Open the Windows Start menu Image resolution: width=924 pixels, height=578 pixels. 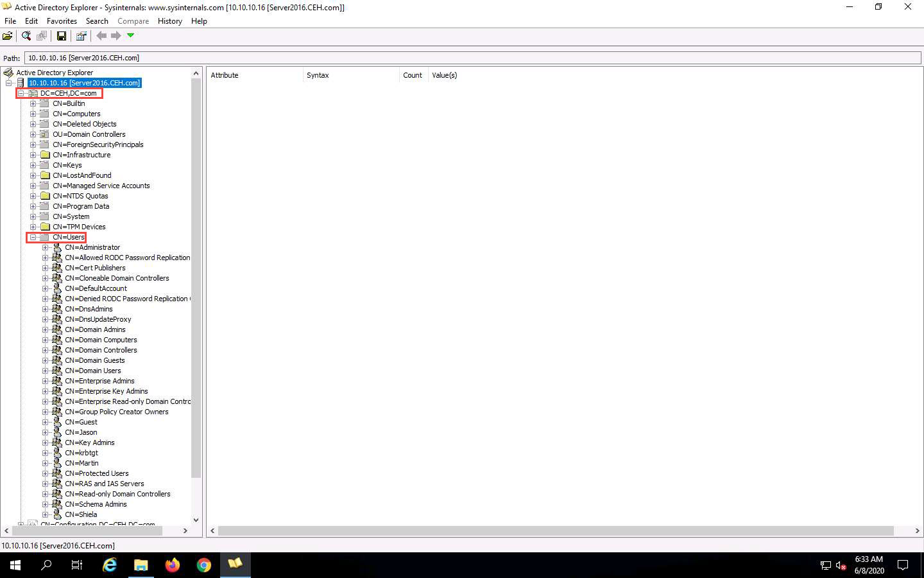point(15,565)
